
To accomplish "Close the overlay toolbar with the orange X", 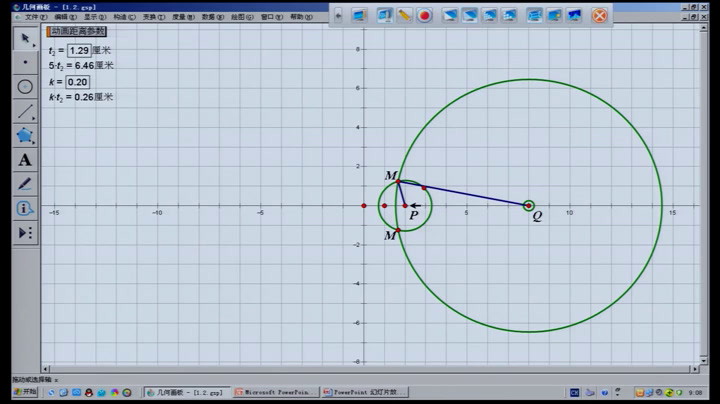I will click(x=599, y=16).
